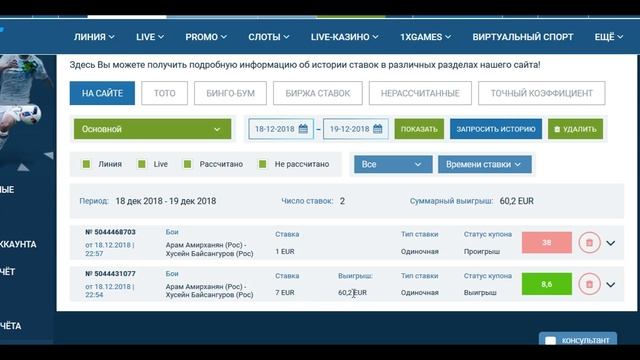Click the Проигрыш coupon status text
Image resolution: width=640 pixels, height=360 pixels.
coord(482,251)
